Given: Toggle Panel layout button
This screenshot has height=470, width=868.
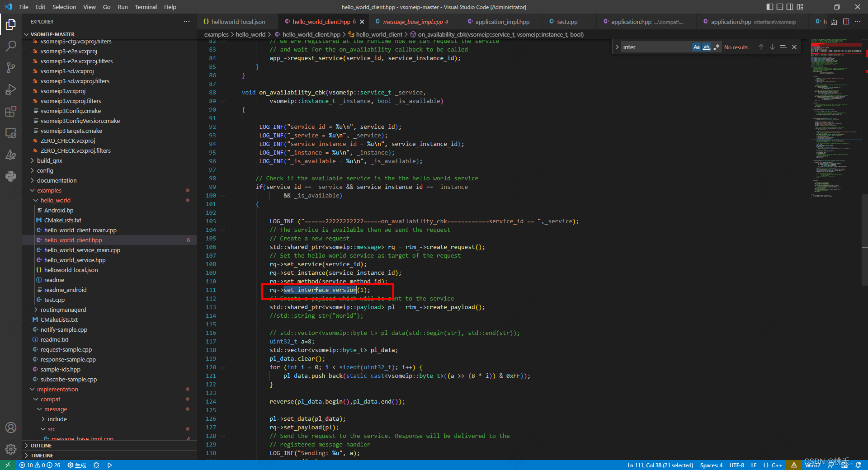Looking at the screenshot, I should point(780,7).
